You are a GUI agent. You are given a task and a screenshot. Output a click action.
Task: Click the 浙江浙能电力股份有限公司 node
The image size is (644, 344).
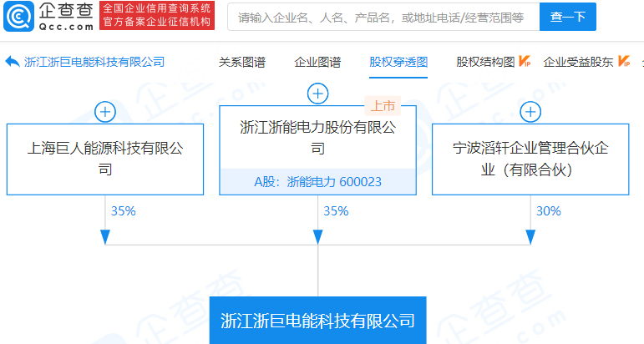[318, 150]
